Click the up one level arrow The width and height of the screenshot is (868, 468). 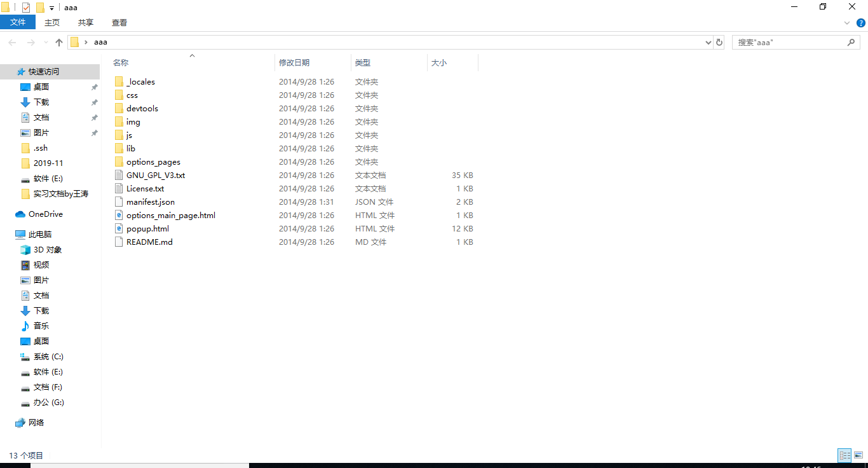pos(58,42)
